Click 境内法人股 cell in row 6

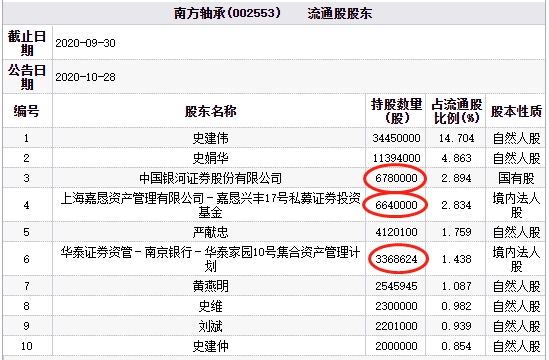(x=516, y=259)
